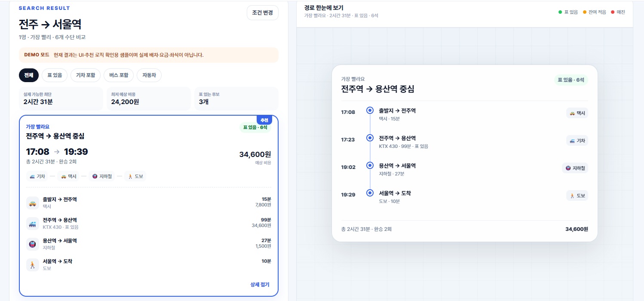The height and width of the screenshot is (301, 644).
Task: Click the walking icon for 서울역 → 도착 row
Action: pos(33,265)
